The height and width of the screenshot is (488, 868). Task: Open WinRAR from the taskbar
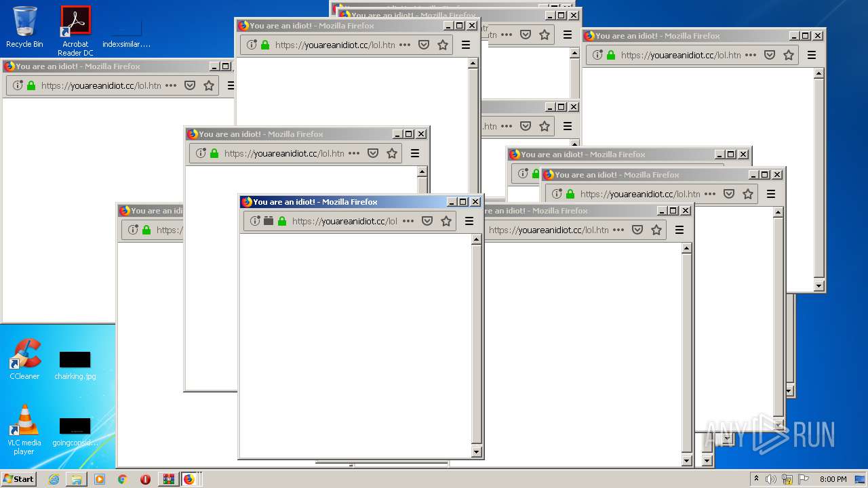pos(168,479)
